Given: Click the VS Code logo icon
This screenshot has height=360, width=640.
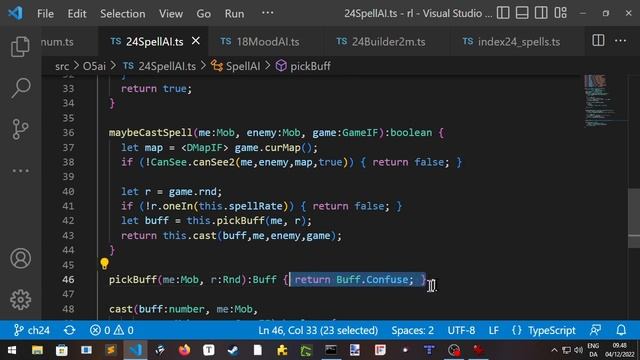Looking at the screenshot, I should [16, 13].
